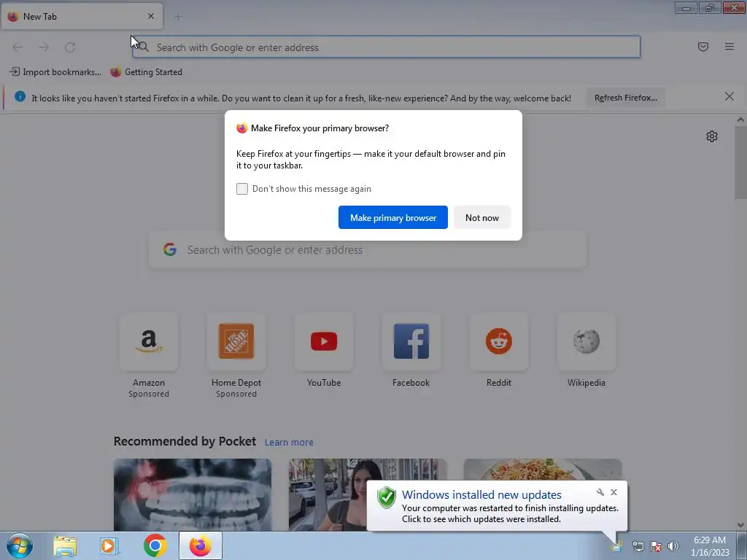Click the Back navigation arrow
Screen dimensions: 747x560
tap(18, 47)
